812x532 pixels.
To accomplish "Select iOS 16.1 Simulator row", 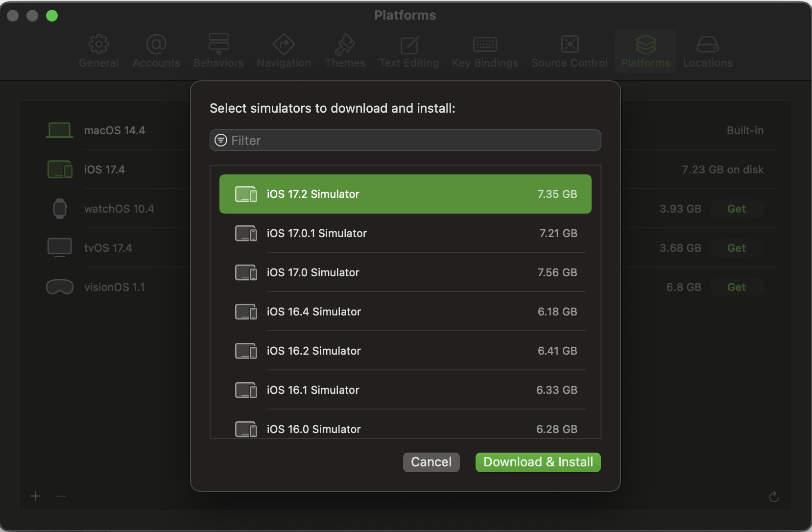I will click(406, 390).
